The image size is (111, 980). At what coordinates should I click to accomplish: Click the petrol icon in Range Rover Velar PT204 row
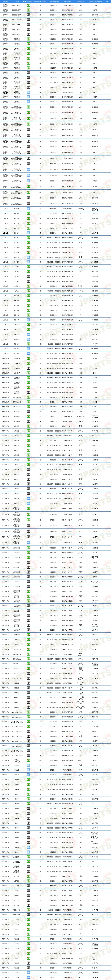[x=29, y=186]
